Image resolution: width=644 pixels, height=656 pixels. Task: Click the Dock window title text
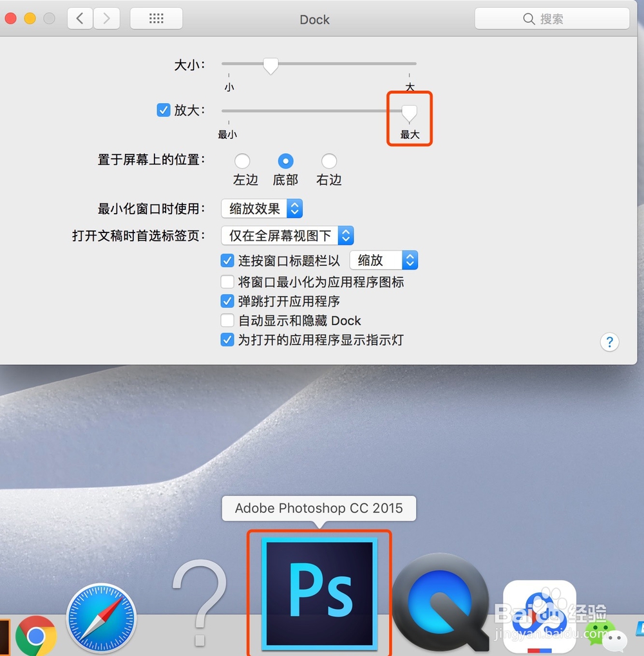[314, 20]
